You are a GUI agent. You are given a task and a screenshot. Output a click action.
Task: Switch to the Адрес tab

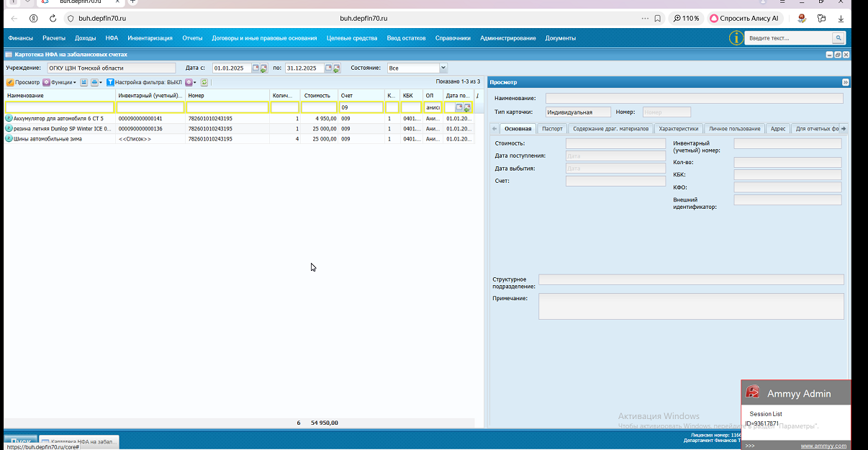click(x=778, y=129)
